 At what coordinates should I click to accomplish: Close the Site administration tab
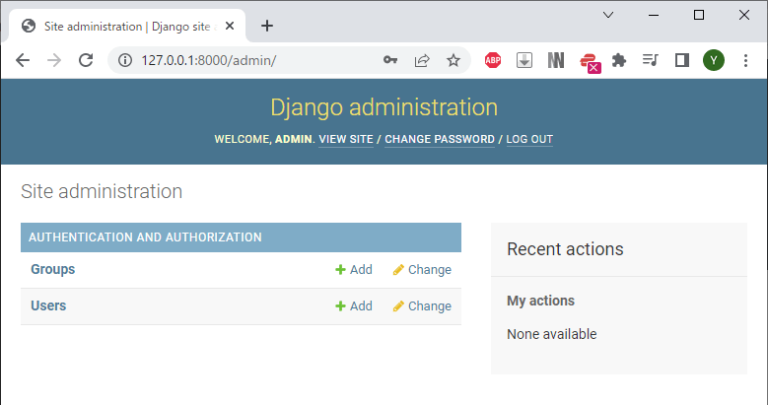click(x=236, y=26)
